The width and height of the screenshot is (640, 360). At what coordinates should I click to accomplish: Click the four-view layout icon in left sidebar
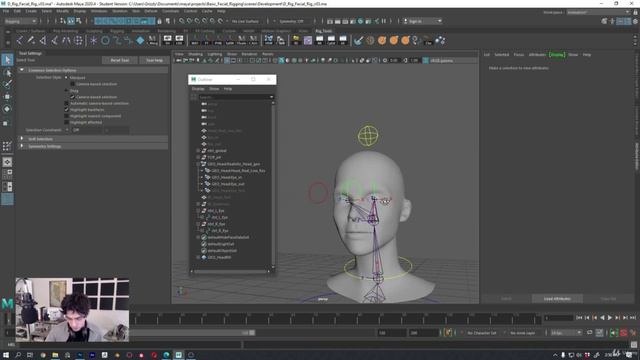7,174
